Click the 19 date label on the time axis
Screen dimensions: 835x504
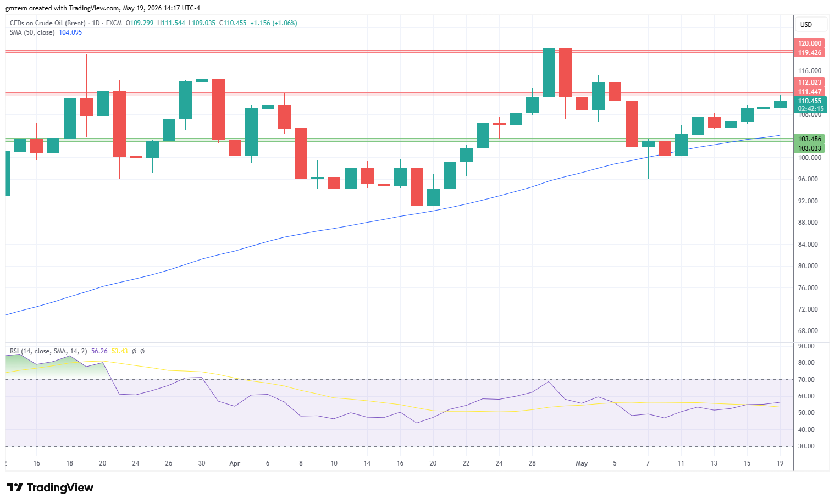click(780, 463)
